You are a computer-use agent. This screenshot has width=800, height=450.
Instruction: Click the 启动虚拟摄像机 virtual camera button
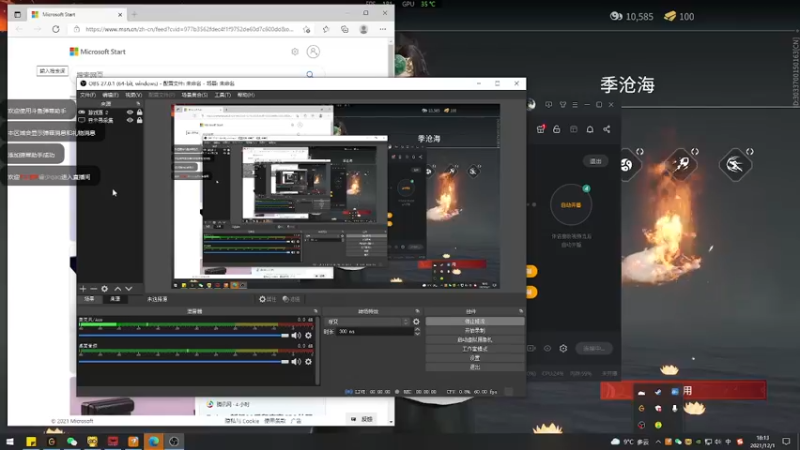[x=474, y=340]
